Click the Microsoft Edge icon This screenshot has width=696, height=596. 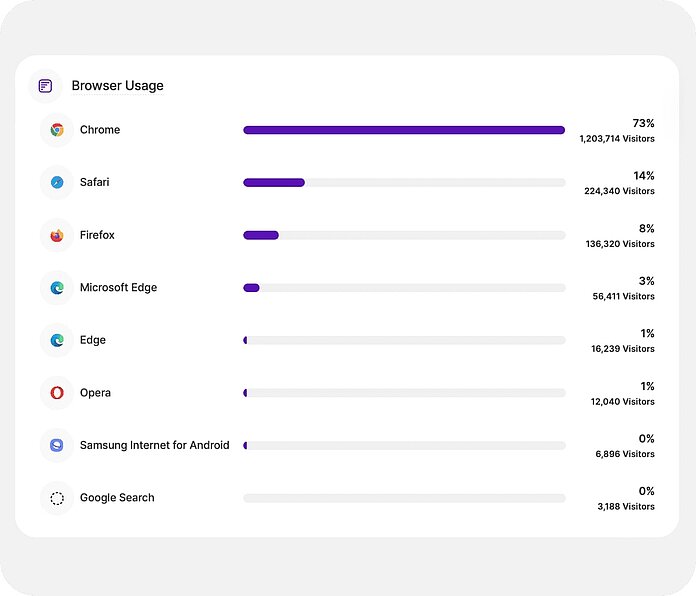[57, 288]
